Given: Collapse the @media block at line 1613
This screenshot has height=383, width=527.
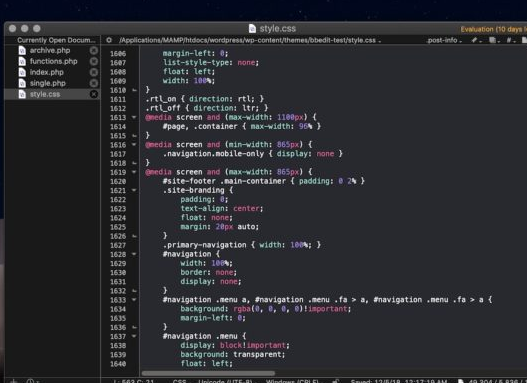Looking at the screenshot, I should [x=134, y=117].
